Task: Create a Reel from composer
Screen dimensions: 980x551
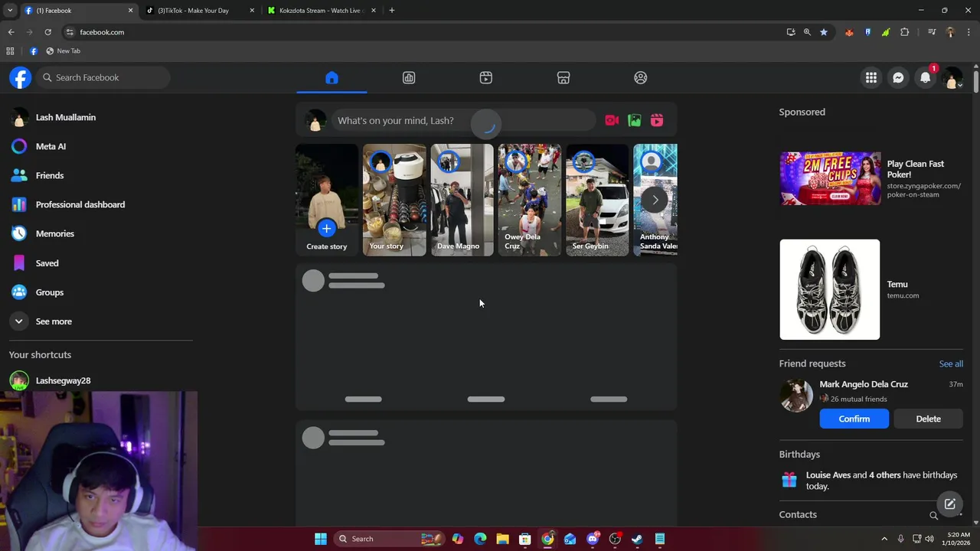Action: tap(657, 120)
